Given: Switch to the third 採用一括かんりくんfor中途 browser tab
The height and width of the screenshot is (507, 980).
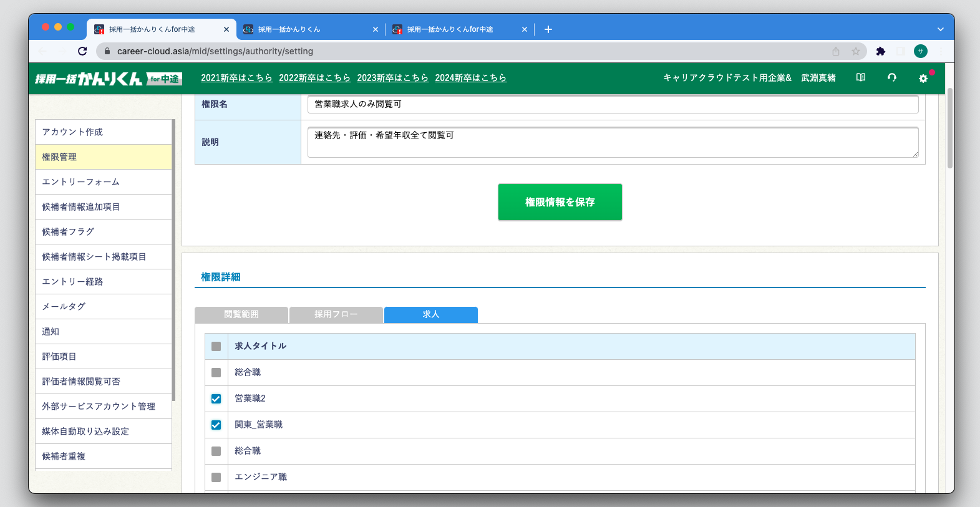Looking at the screenshot, I should (x=460, y=29).
